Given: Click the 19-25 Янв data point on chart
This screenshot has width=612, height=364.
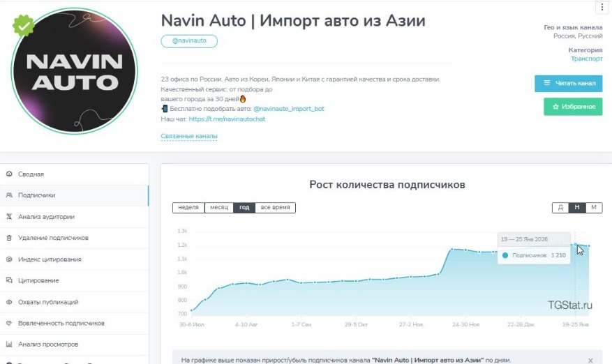Looking at the screenshot, I should click(x=575, y=245).
